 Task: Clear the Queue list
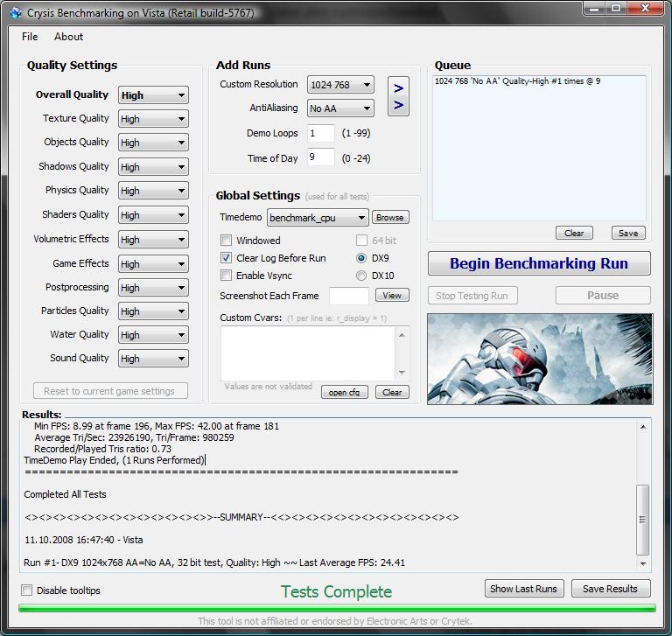[574, 233]
